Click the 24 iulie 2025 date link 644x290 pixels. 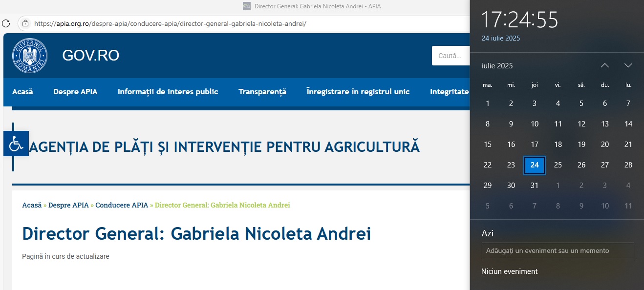[501, 38]
